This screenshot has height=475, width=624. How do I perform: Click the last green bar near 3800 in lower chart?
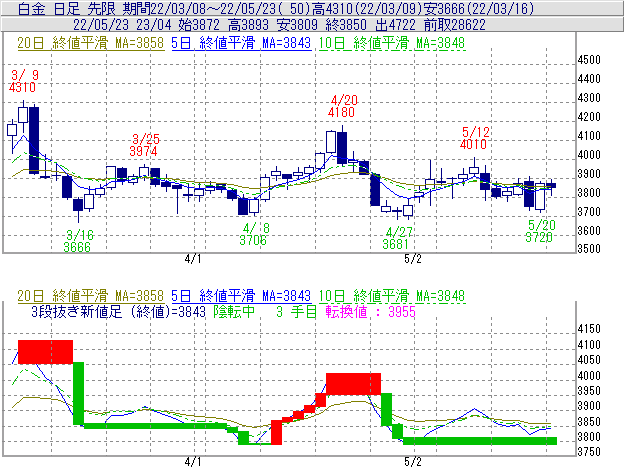480,441
